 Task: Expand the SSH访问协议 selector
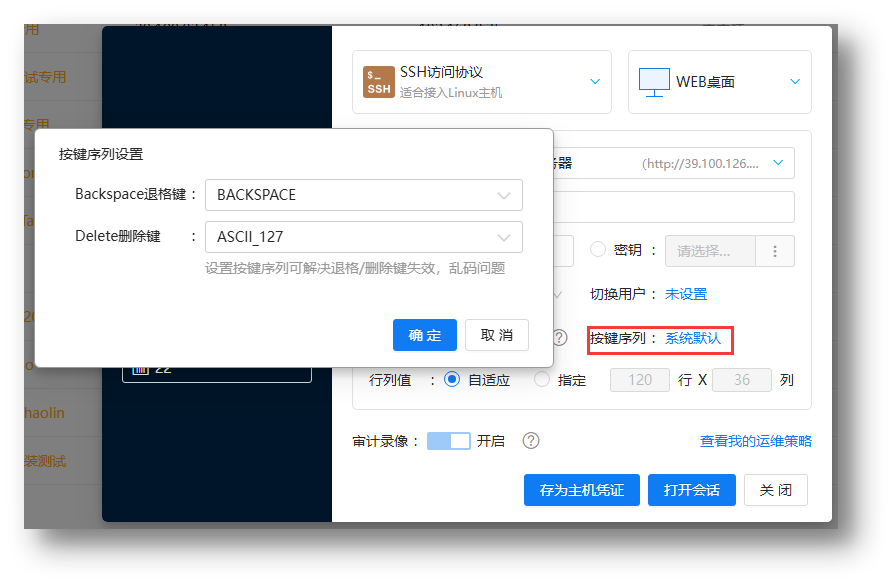point(595,82)
